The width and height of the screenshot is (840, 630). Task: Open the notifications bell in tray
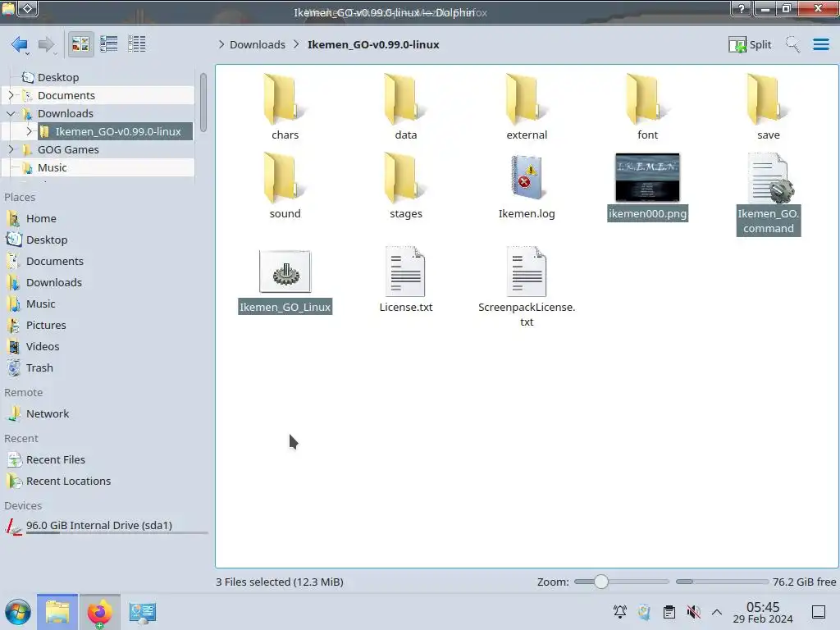pos(620,612)
